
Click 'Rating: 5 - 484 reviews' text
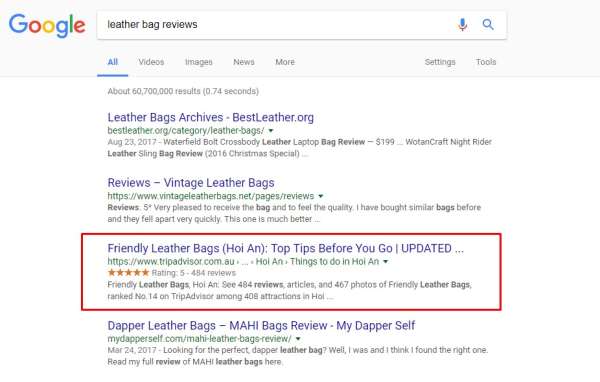click(x=194, y=273)
